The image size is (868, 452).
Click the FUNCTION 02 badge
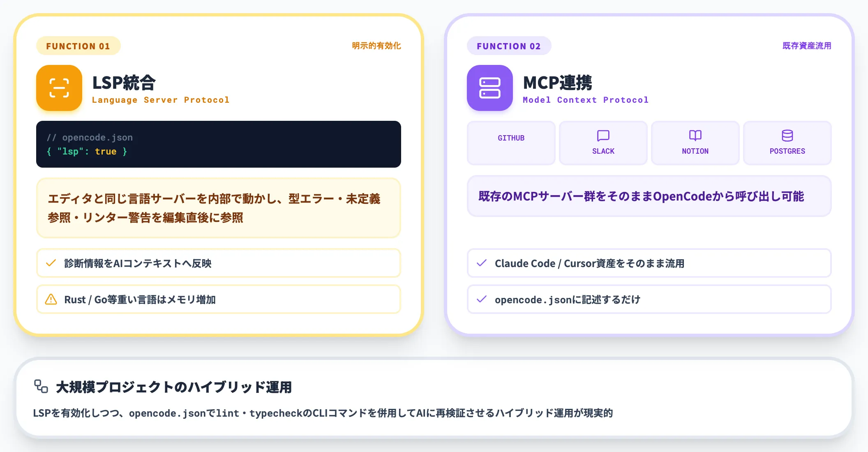(509, 46)
